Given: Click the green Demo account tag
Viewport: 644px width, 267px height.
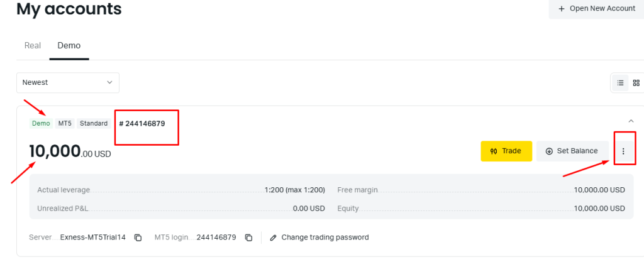Looking at the screenshot, I should (x=41, y=123).
